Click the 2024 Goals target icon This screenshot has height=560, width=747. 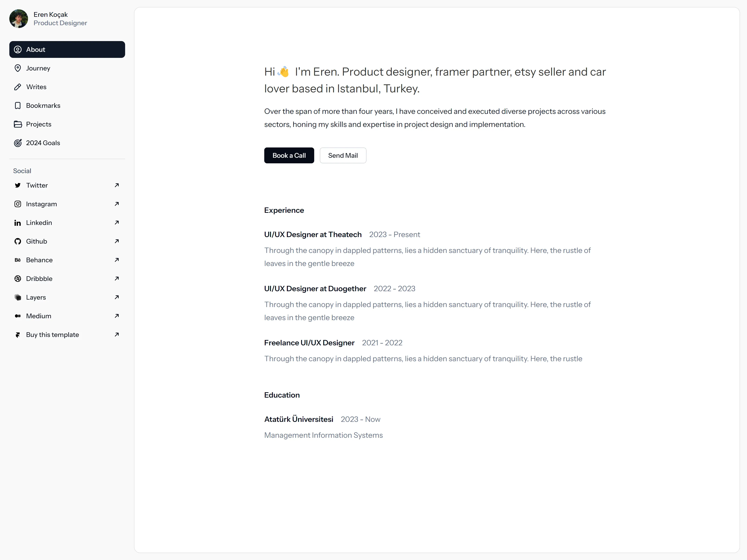[x=18, y=143]
